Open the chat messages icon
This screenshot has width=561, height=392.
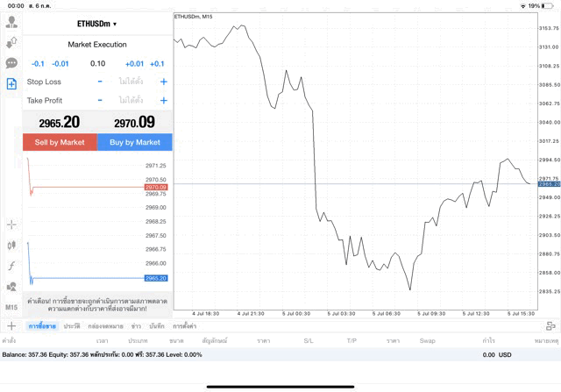tap(11, 63)
